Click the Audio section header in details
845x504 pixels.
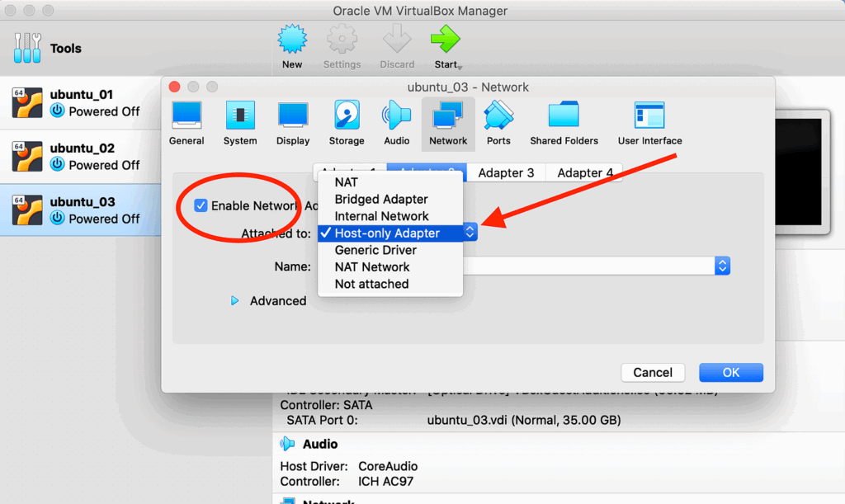tap(320, 444)
